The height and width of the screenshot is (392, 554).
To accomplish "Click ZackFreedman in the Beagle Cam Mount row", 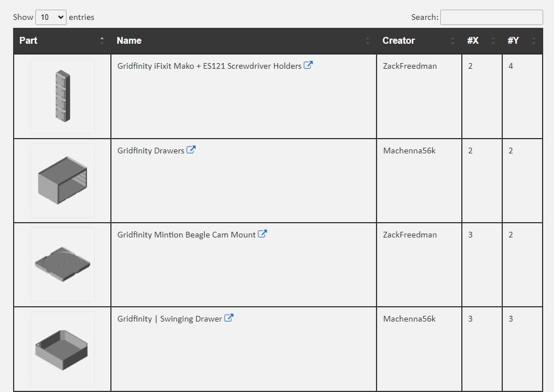I will click(x=410, y=235).
